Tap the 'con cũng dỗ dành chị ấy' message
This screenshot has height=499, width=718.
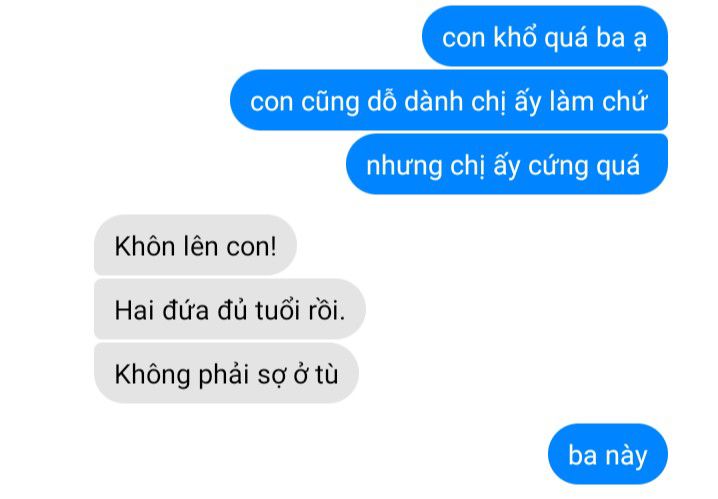pyautogui.click(x=449, y=100)
